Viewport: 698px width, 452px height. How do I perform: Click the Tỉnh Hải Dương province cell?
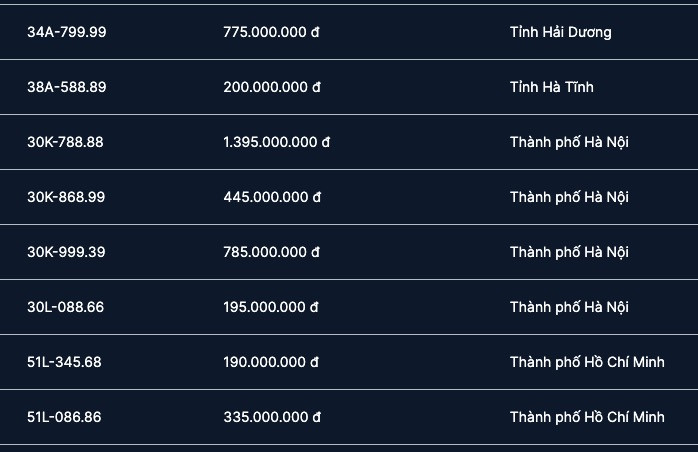(x=560, y=32)
